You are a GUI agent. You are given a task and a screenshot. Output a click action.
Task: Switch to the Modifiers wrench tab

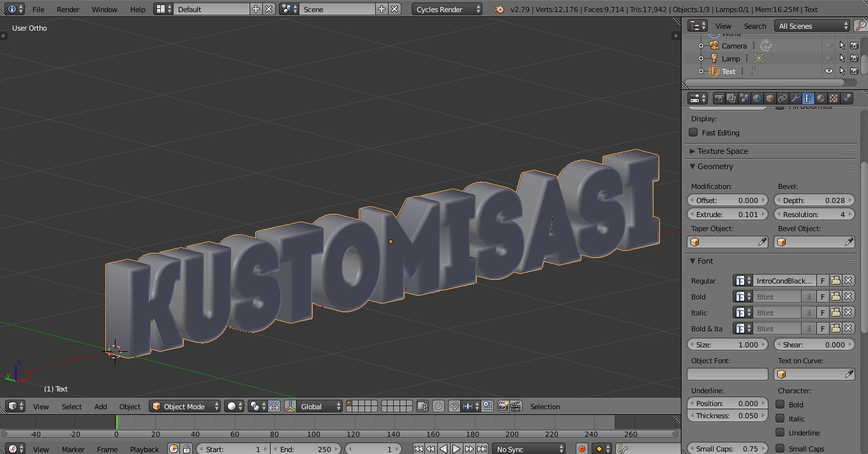click(x=796, y=98)
